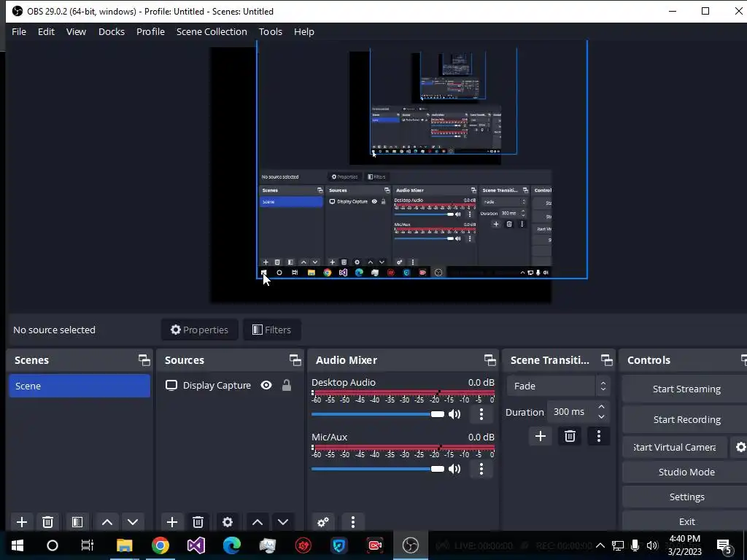Open the File menu
The image size is (747, 560).
coord(19,31)
